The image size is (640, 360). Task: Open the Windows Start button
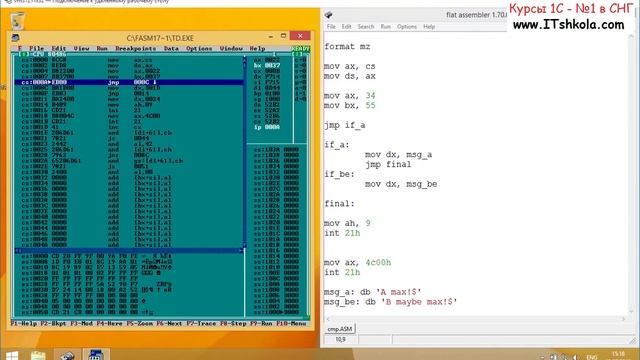[12, 356]
